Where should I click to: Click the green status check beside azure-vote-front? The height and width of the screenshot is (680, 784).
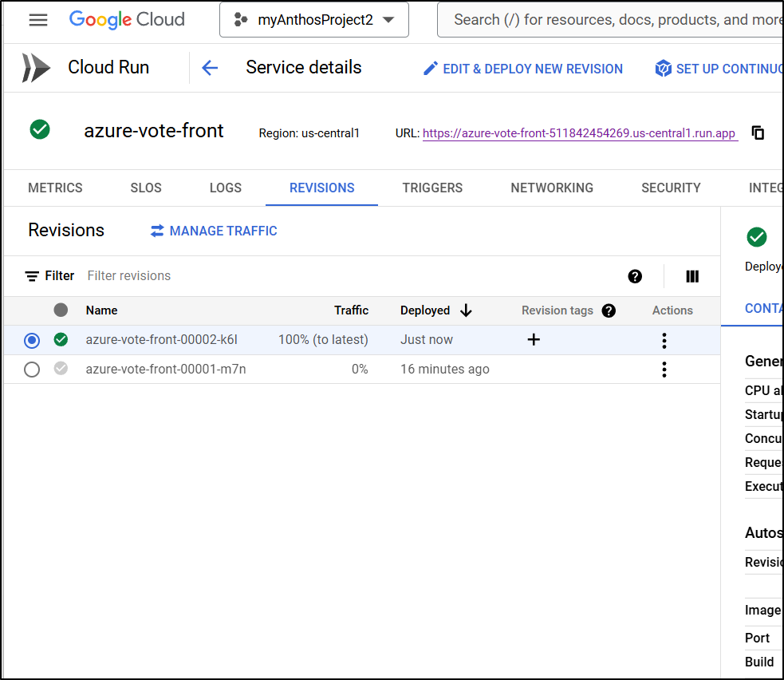40,129
